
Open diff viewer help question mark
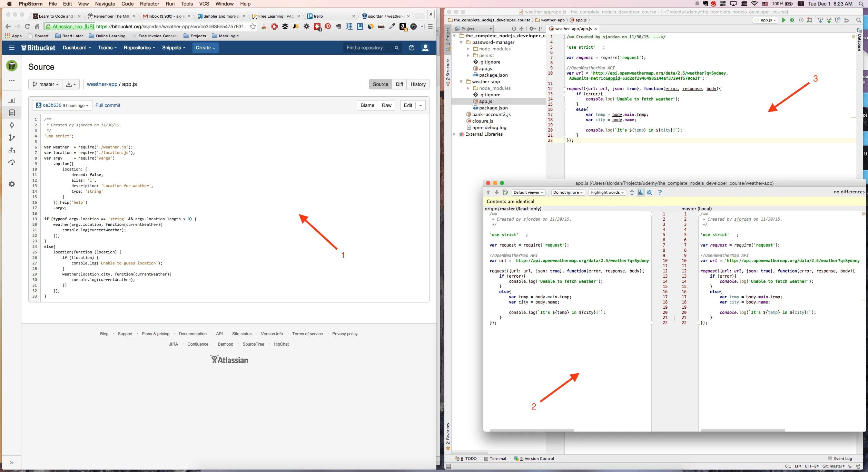tap(660, 193)
